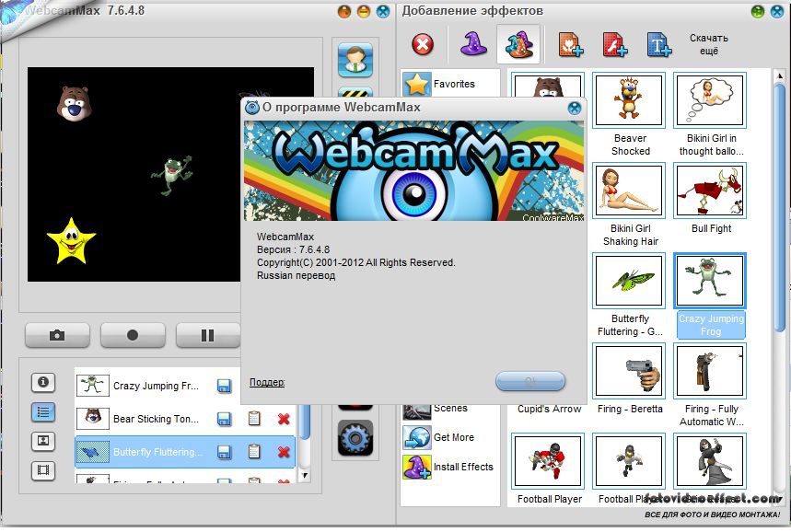Open the person avatar button in WebcamMax
The height and width of the screenshot is (532, 791).
click(355, 60)
